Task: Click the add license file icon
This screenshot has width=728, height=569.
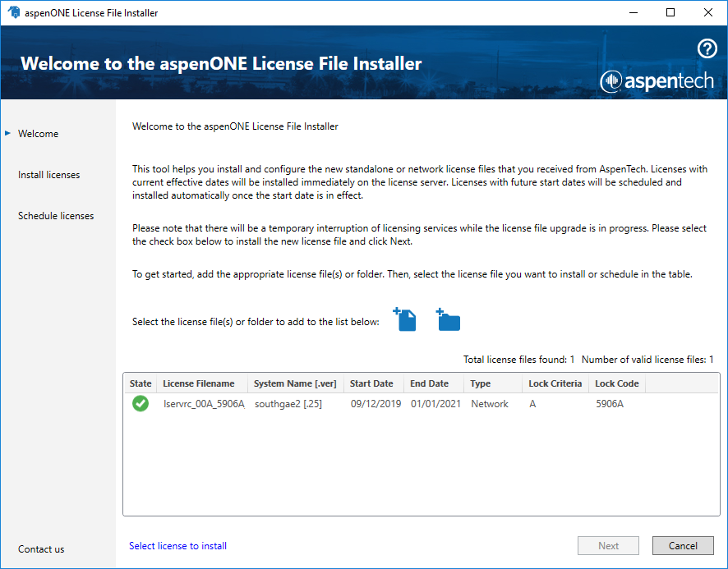Action: pos(405,319)
